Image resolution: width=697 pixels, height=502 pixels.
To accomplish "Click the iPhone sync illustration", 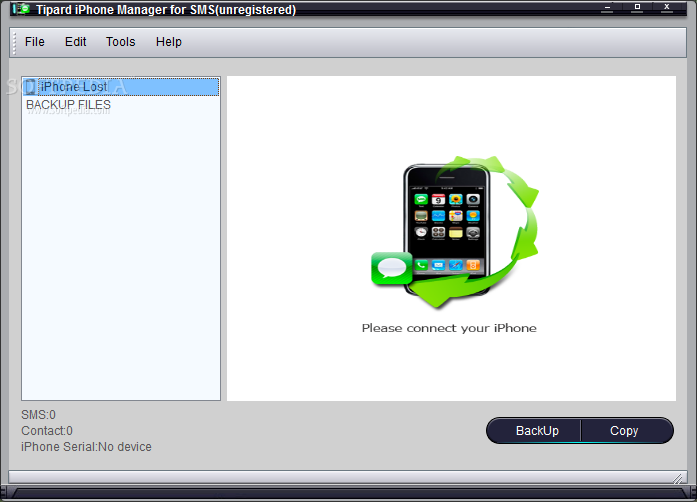I will (x=454, y=232).
